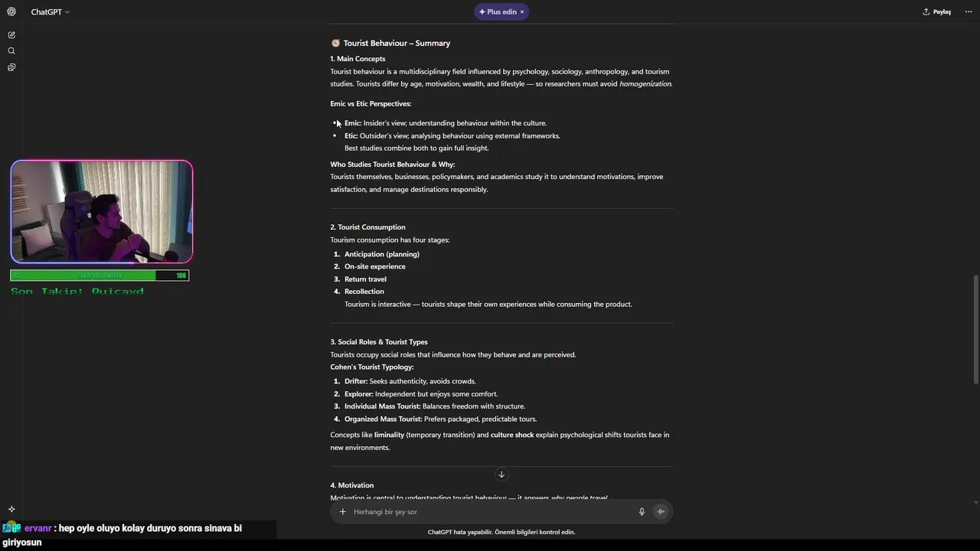
Task: Click the plus attach icon in the prompt bar
Action: point(343,512)
